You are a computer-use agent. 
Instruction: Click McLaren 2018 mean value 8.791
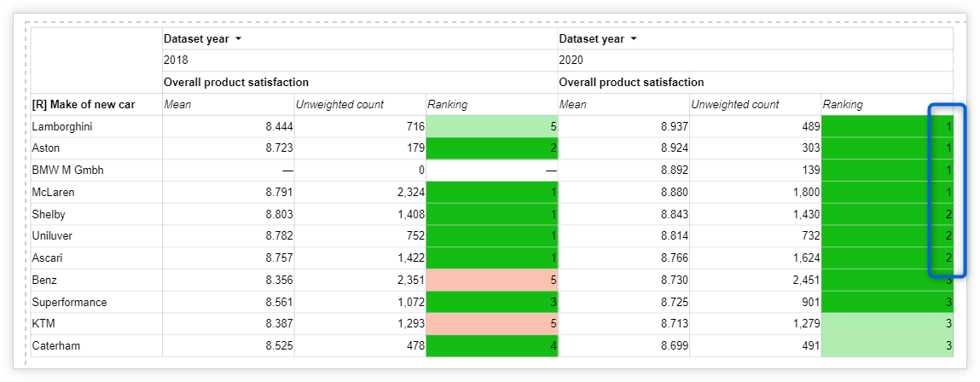coord(280,193)
